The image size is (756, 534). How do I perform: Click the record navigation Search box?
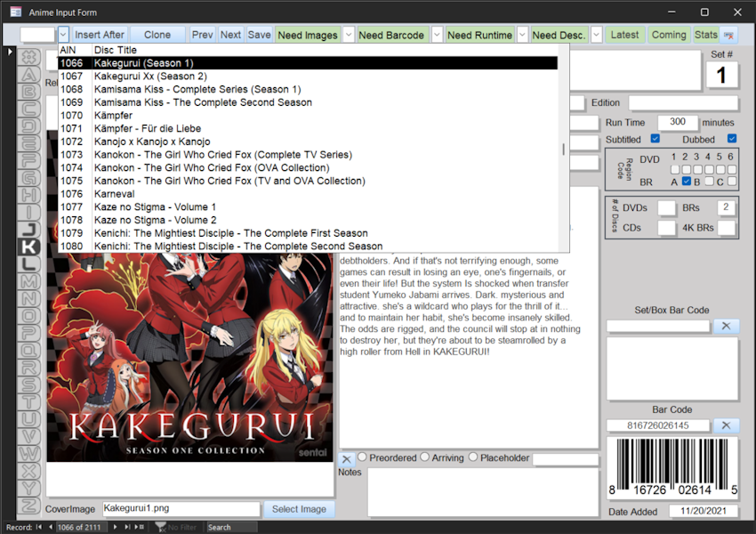click(x=231, y=527)
